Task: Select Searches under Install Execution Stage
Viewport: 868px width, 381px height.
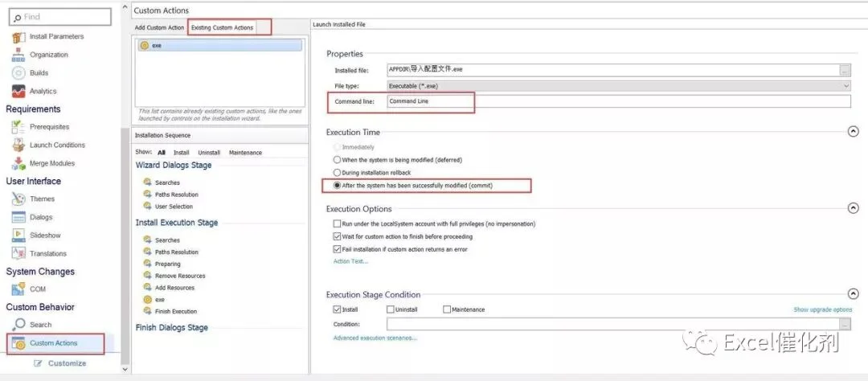Action: [167, 240]
